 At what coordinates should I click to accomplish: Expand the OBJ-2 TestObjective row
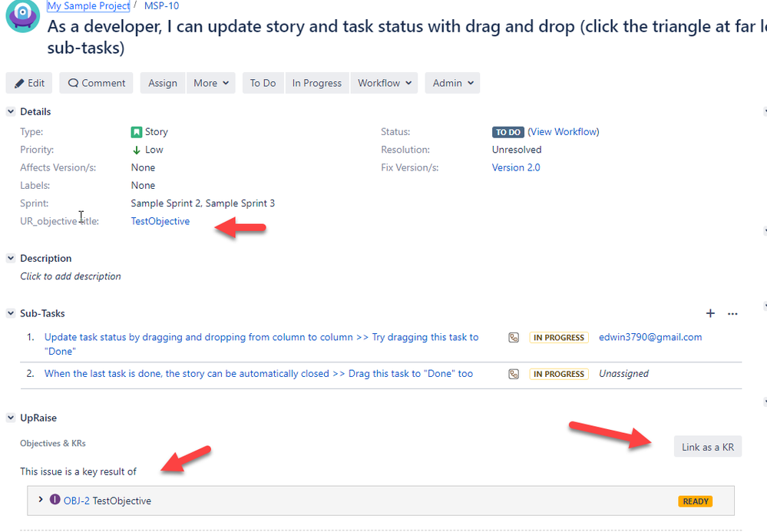[x=41, y=499]
